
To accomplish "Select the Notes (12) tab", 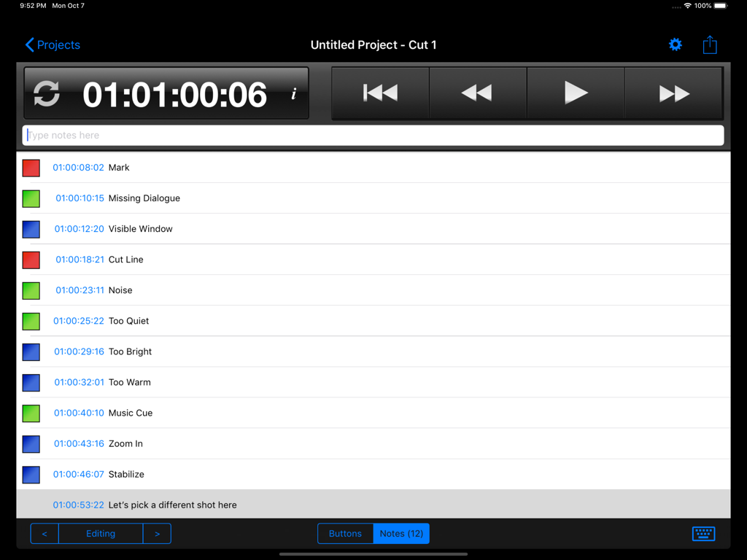I will tap(400, 533).
